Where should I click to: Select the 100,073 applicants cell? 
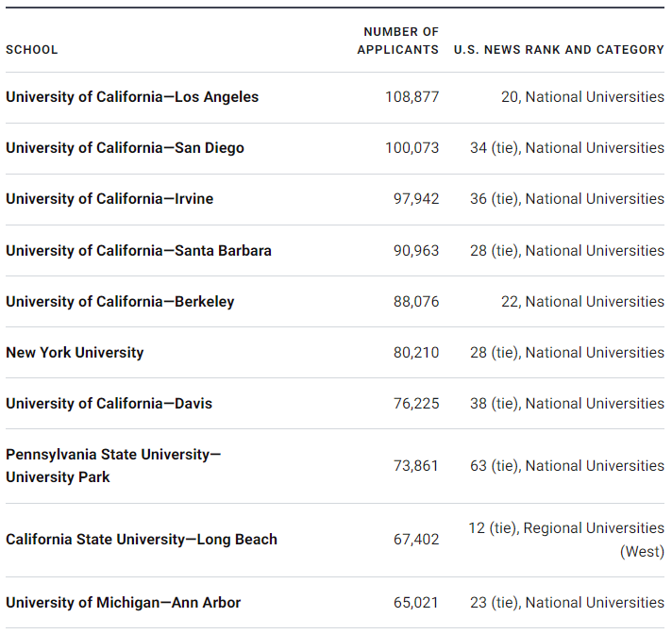pos(412,148)
